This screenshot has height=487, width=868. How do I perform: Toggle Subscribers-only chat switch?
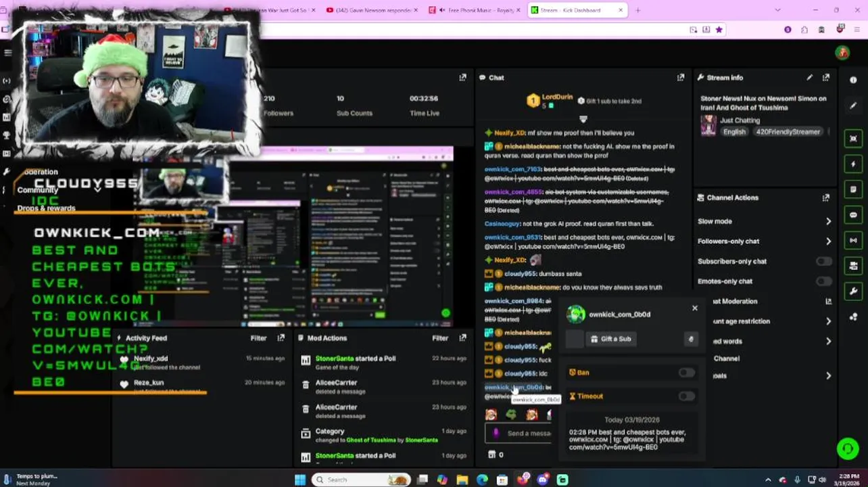tap(823, 261)
